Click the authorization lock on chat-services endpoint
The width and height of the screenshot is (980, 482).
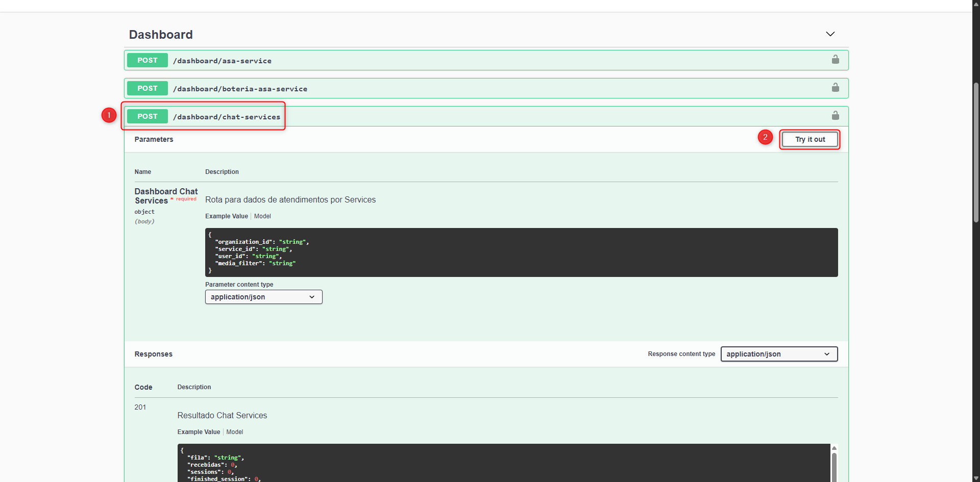click(x=835, y=116)
